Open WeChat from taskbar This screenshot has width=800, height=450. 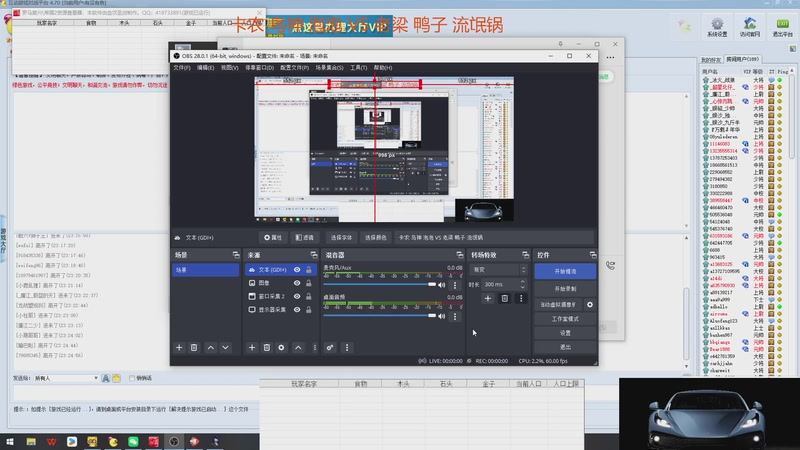tap(133, 441)
